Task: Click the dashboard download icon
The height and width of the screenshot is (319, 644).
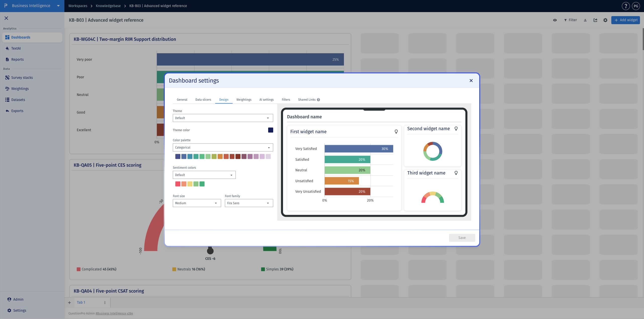Action: click(x=585, y=20)
